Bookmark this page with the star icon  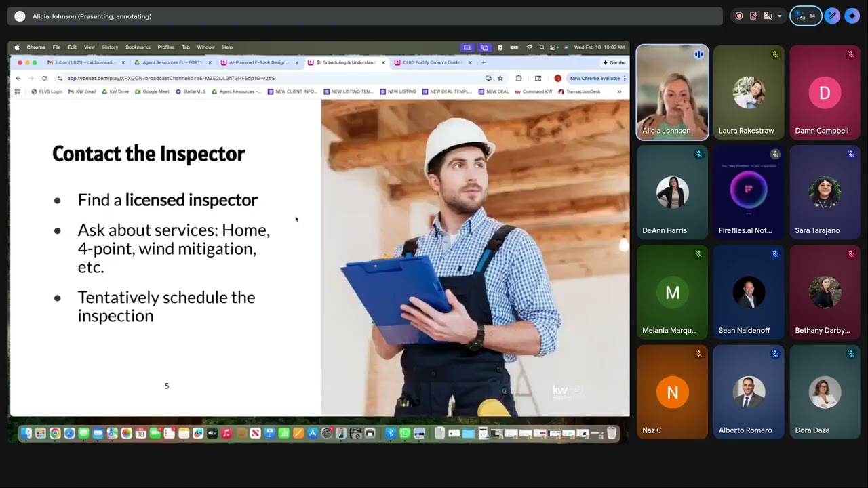pyautogui.click(x=500, y=78)
